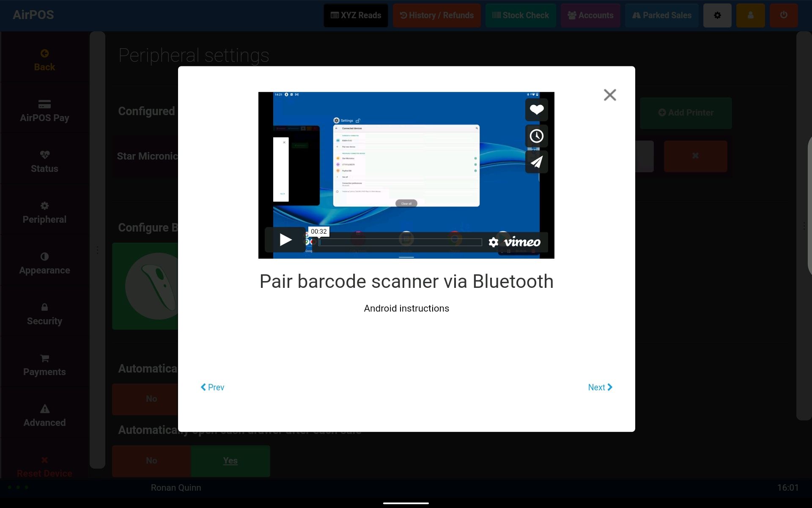Click the user profile icon
The width and height of the screenshot is (812, 508).
click(x=750, y=16)
